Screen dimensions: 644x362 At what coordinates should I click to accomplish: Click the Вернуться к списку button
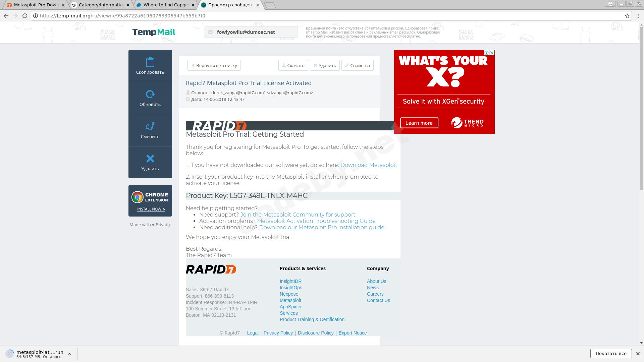214,65
